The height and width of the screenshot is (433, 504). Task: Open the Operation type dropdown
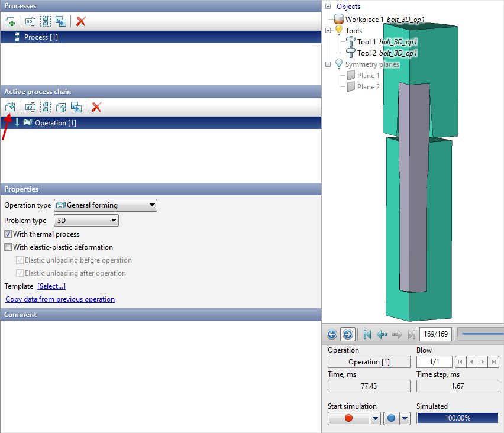click(105, 205)
